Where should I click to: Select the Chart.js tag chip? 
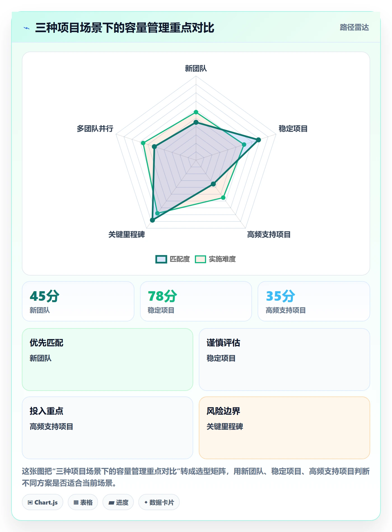[x=43, y=502]
